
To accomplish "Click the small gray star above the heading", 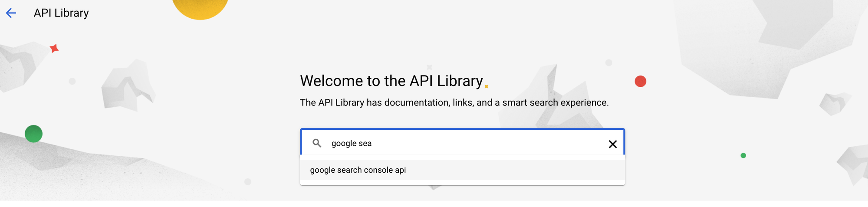I will [429, 67].
